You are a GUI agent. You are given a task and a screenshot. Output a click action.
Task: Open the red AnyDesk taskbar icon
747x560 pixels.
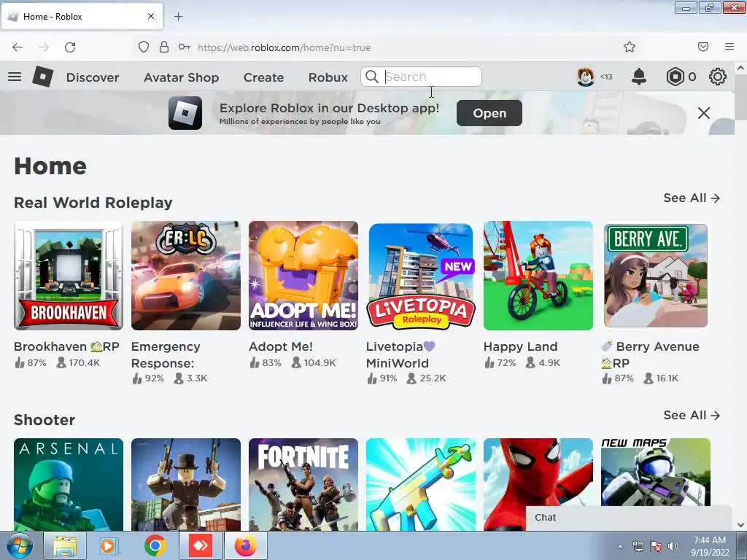[x=201, y=545]
